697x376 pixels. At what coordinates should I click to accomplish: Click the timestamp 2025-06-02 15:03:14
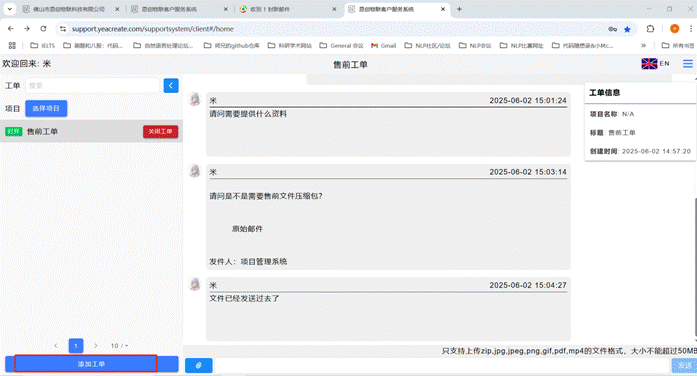coord(528,172)
